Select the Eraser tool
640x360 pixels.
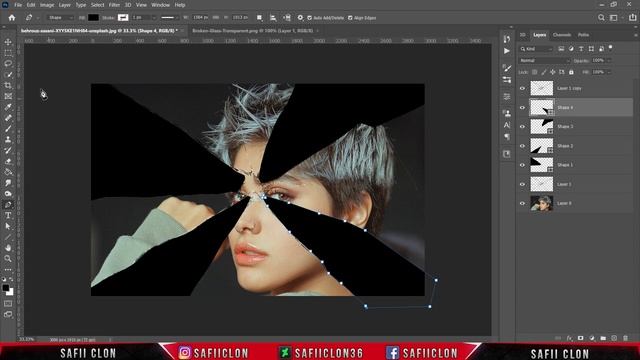click(8, 161)
